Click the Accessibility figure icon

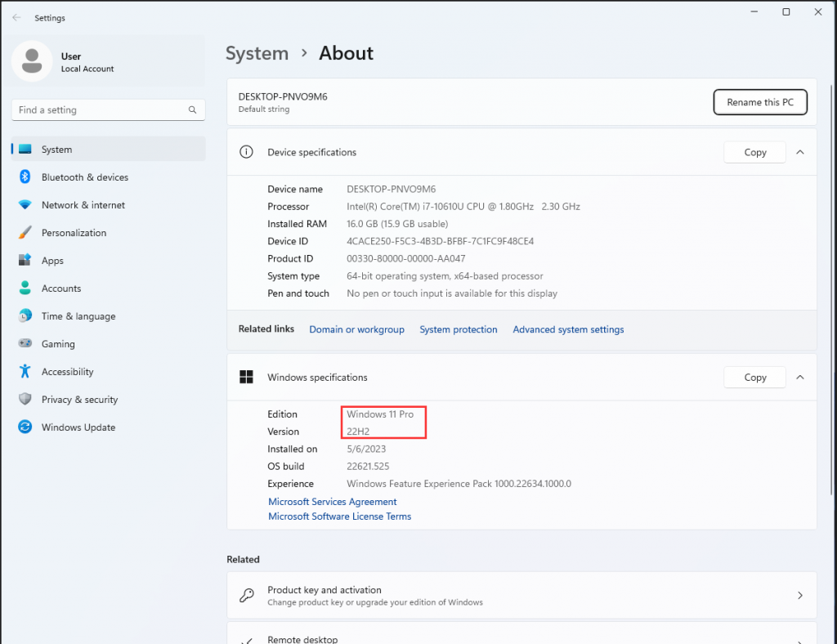tap(25, 371)
